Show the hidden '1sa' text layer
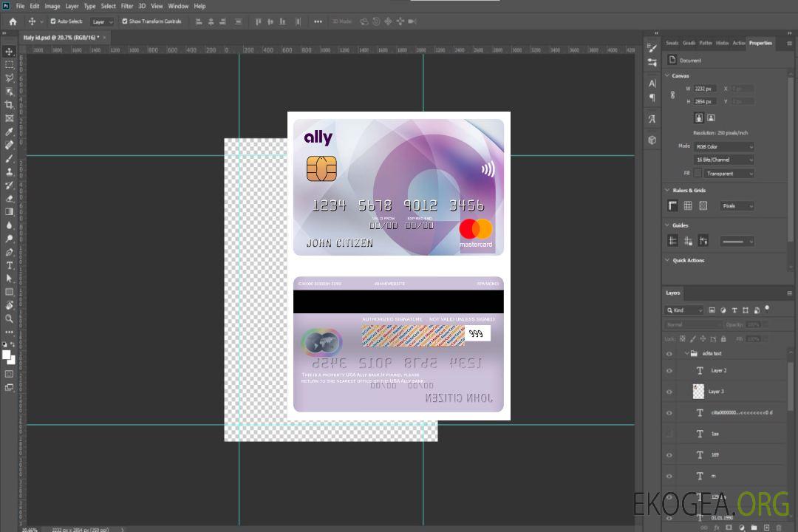 (x=669, y=434)
